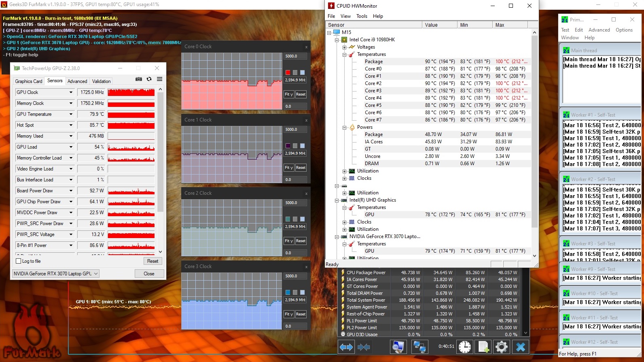Click the Core 0 Clock maximum value field
644x362 pixels.
point(295,56)
